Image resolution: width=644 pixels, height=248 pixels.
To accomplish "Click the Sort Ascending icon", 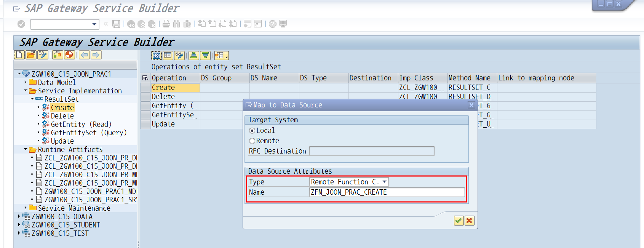I will pos(194,56).
